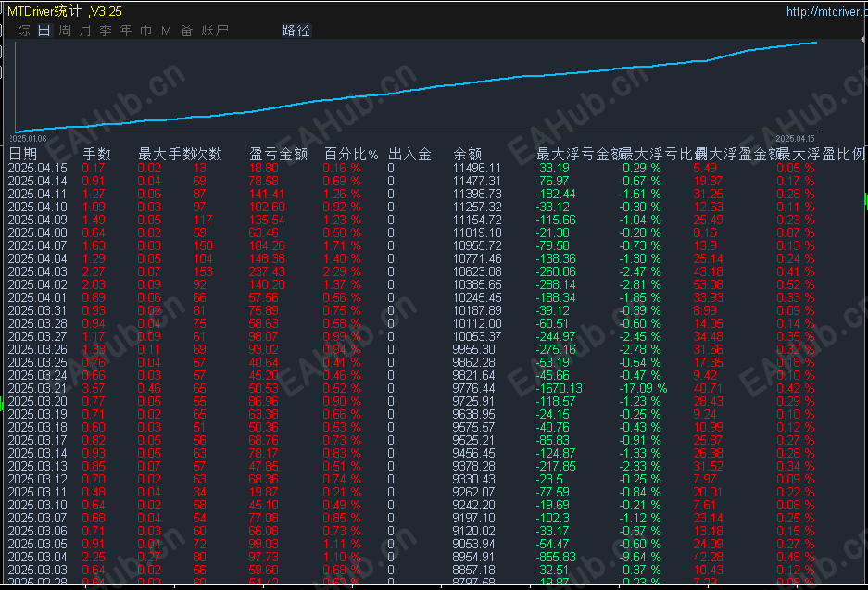This screenshot has height=590, width=868.
Task: Click the max lot value 0.46
Action: tap(149, 388)
